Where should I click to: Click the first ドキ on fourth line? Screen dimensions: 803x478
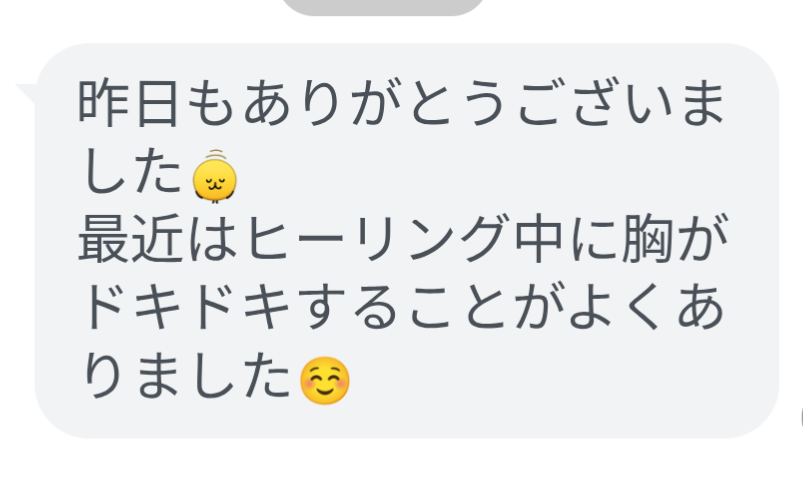133,307
